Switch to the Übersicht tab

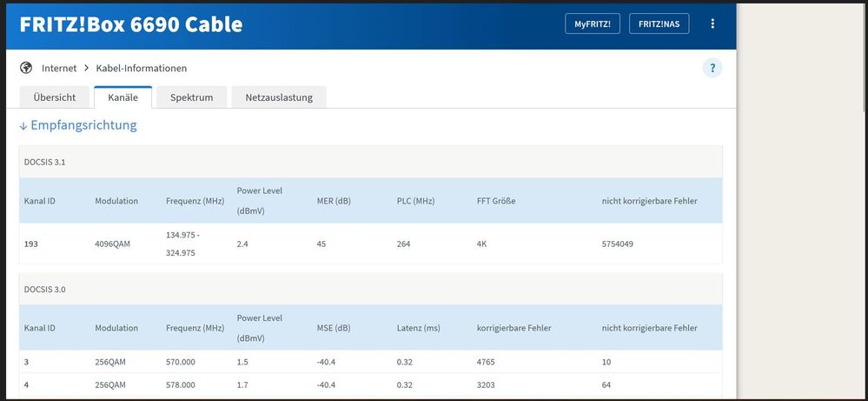pos(54,97)
